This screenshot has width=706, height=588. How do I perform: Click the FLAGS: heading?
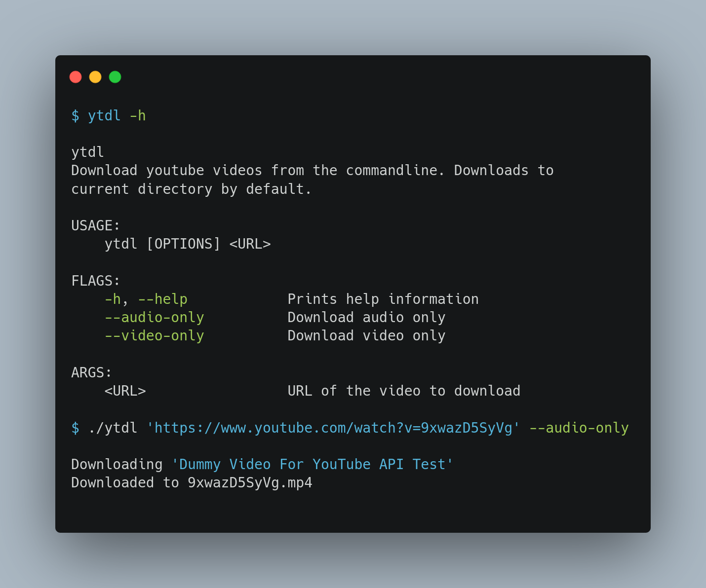tap(96, 281)
